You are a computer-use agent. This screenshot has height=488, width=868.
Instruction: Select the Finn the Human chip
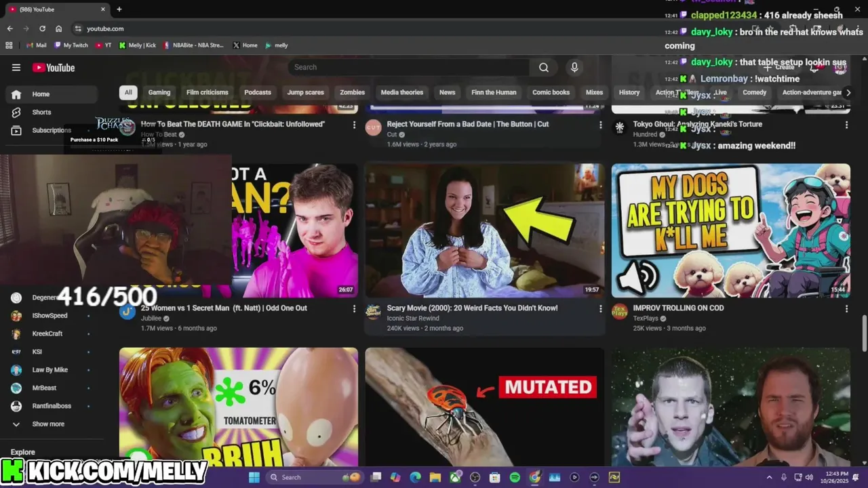pyautogui.click(x=494, y=92)
